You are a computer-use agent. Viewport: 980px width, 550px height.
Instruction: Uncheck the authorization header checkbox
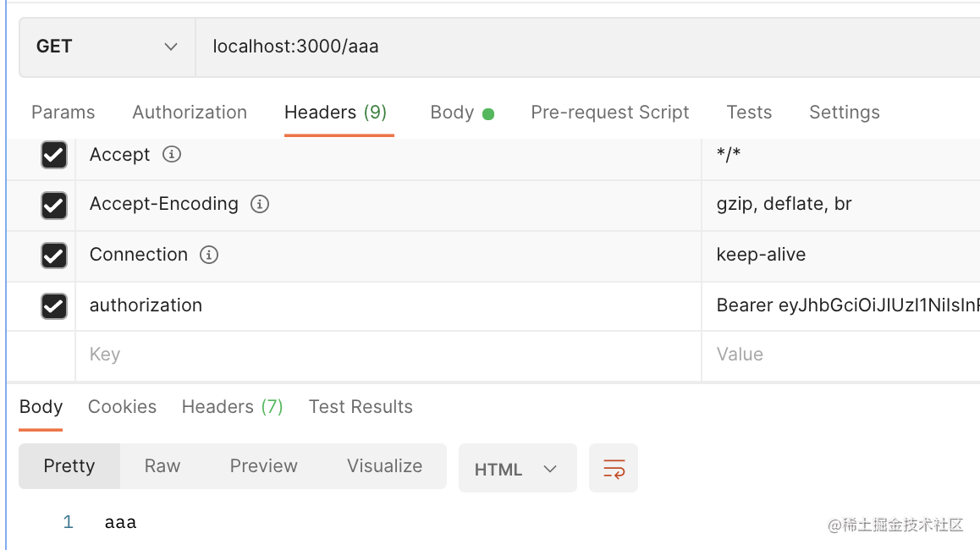(54, 305)
